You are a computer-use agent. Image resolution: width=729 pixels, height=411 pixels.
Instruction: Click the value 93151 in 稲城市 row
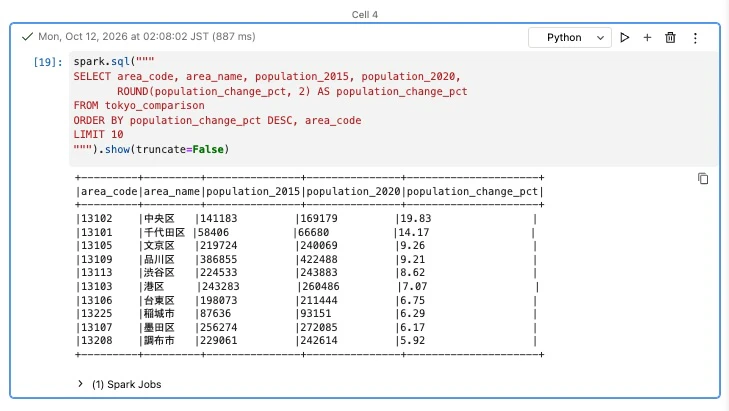coord(316,313)
